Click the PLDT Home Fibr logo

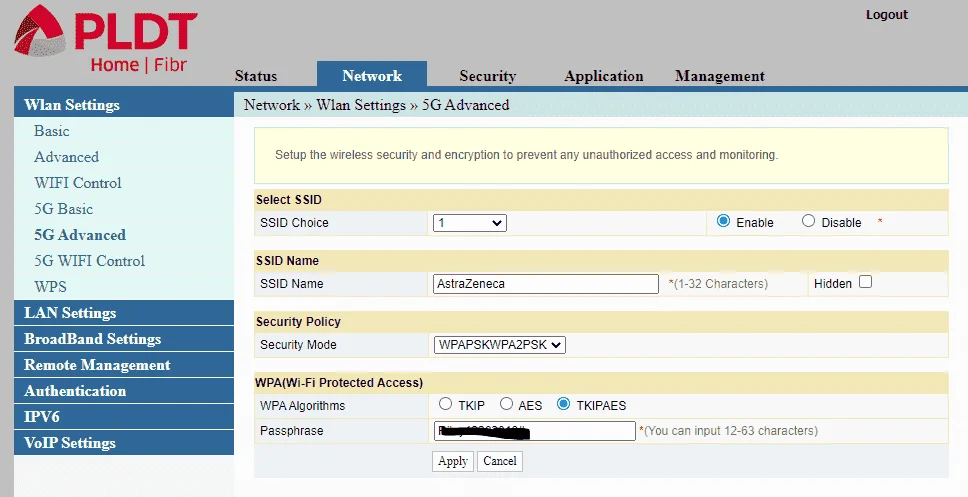tap(106, 39)
